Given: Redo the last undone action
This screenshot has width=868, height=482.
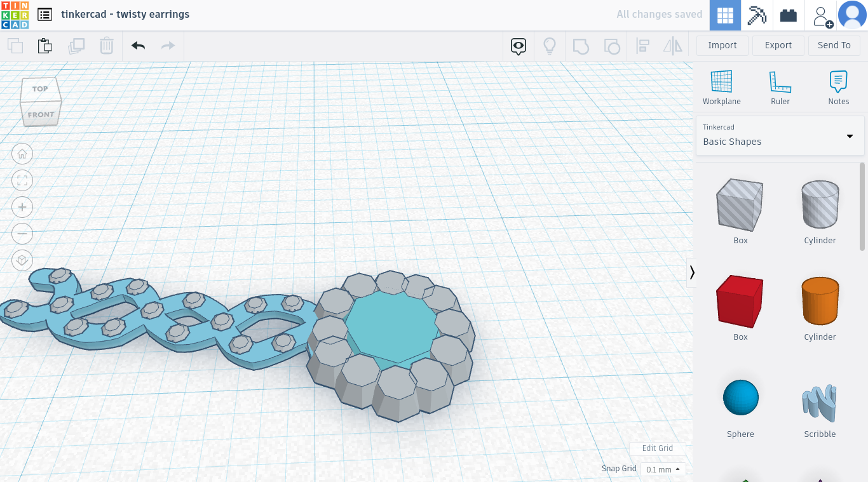Looking at the screenshot, I should coord(168,46).
